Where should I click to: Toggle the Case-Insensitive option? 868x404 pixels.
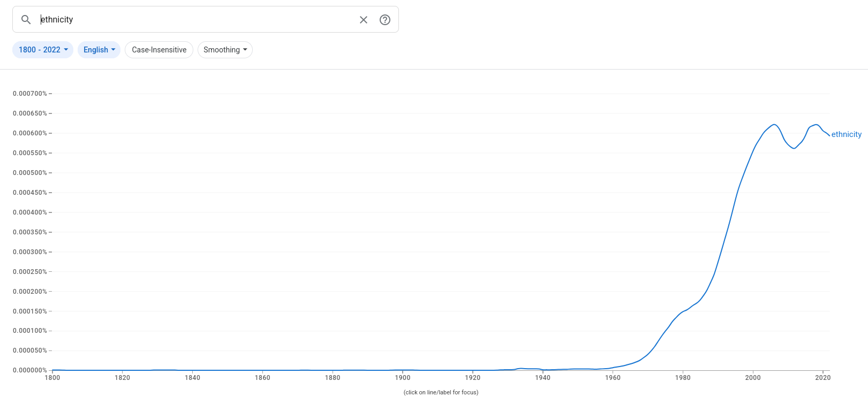tap(159, 50)
